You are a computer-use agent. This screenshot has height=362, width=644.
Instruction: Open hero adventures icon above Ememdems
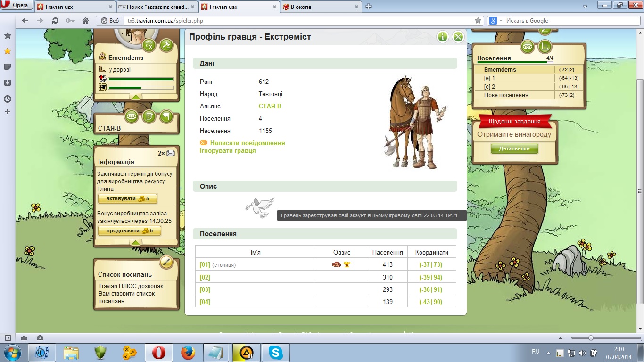[x=149, y=45]
